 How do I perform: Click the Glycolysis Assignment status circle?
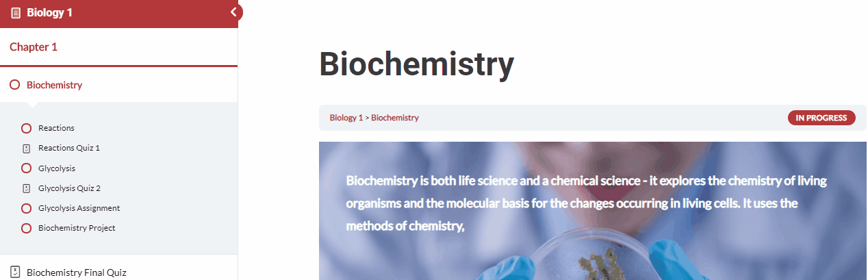click(x=27, y=208)
